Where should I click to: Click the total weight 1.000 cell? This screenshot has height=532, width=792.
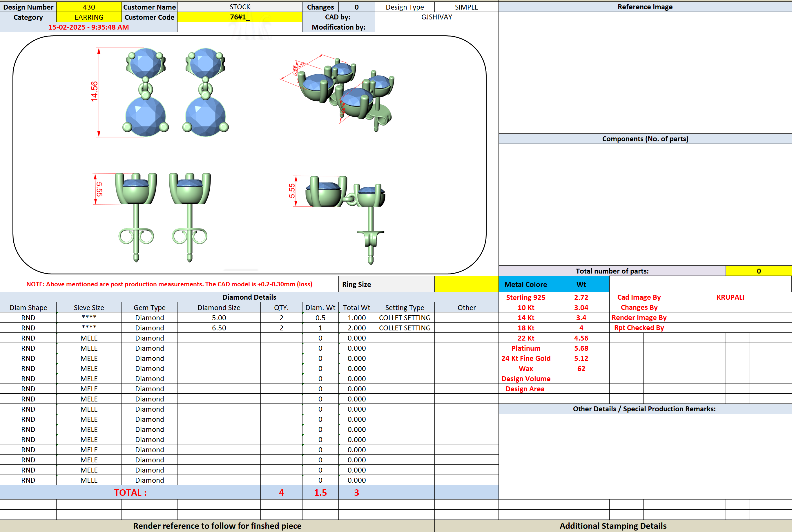[356, 318]
